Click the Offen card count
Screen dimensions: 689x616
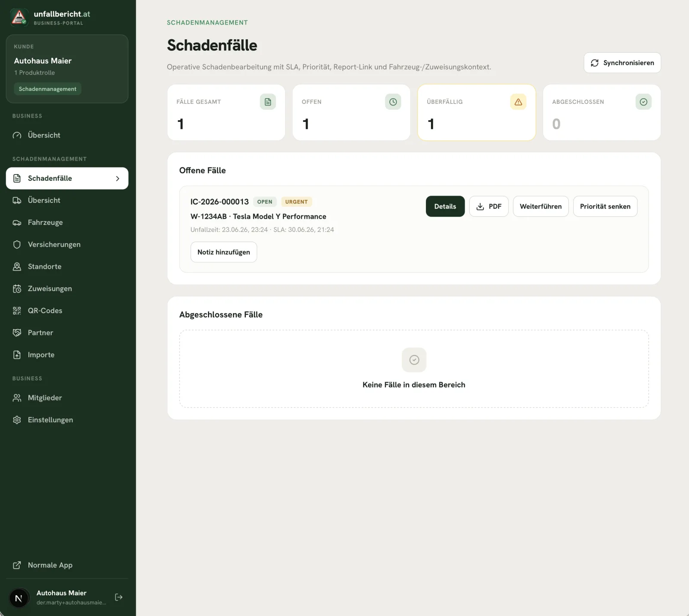click(x=306, y=124)
